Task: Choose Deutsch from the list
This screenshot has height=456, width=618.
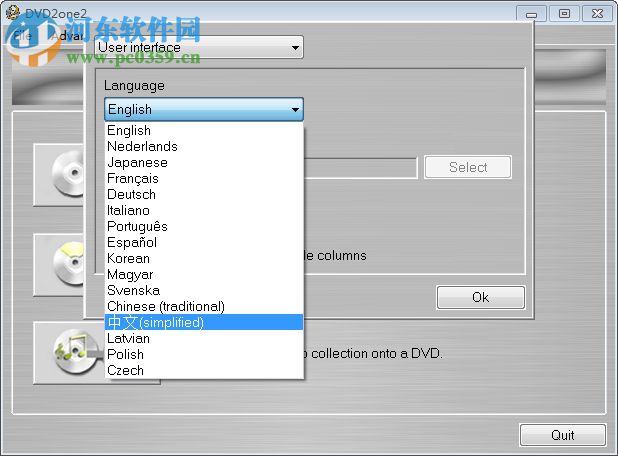Action: tap(204, 194)
